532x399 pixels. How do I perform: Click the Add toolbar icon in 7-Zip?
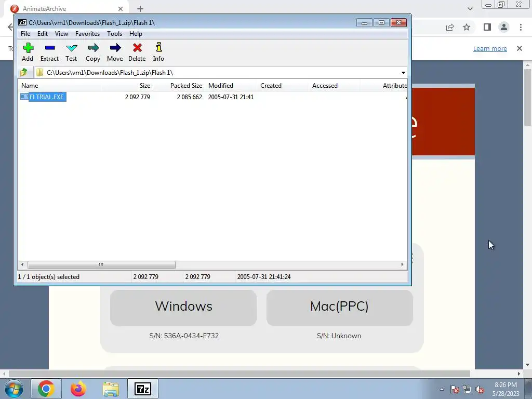click(x=28, y=52)
